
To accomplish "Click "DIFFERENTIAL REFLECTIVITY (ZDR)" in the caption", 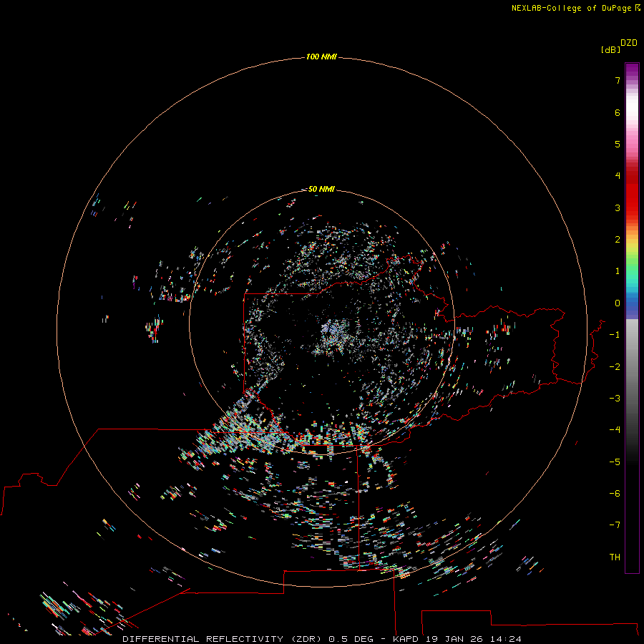I will tap(223, 639).
